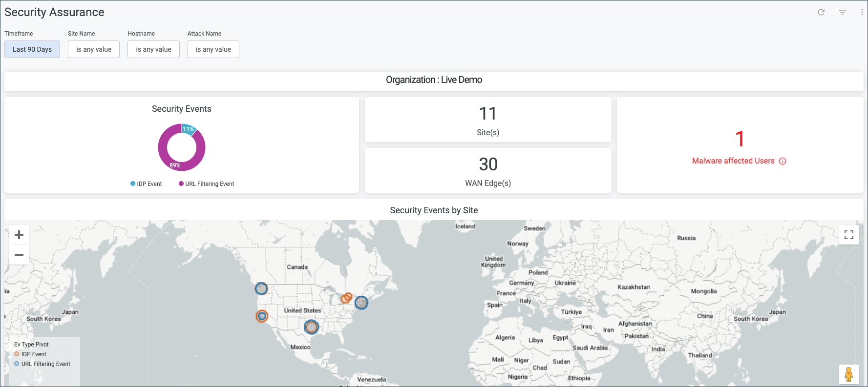Screen dimensions: 868x387
Task: Click the Malware affected Users link
Action: coord(733,161)
